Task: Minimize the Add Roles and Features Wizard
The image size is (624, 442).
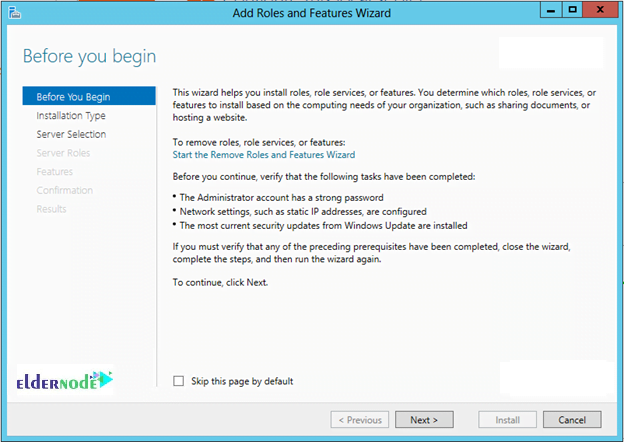Action: 551,9
